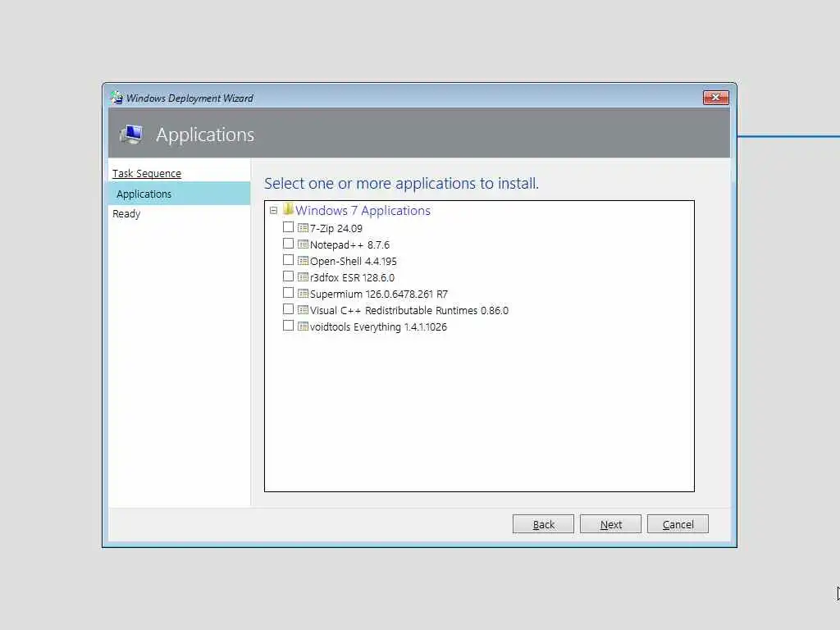The image size is (840, 630).
Task: Close the Windows Deployment Wizard window
Action: coord(715,98)
